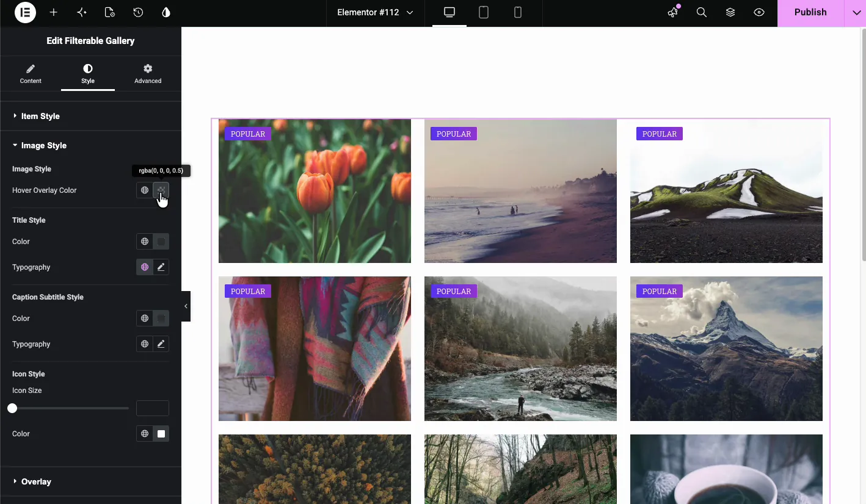Open the Elementor logo menu
The width and height of the screenshot is (866, 504).
25,12
